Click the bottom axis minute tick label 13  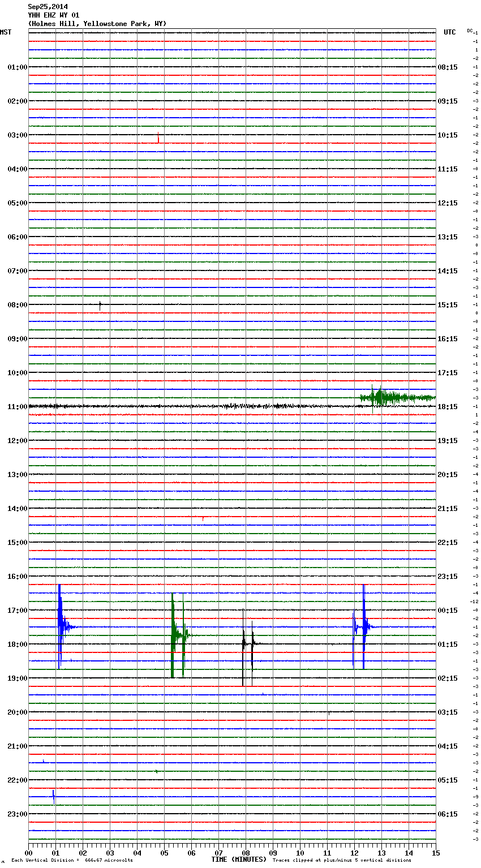[381, 853]
